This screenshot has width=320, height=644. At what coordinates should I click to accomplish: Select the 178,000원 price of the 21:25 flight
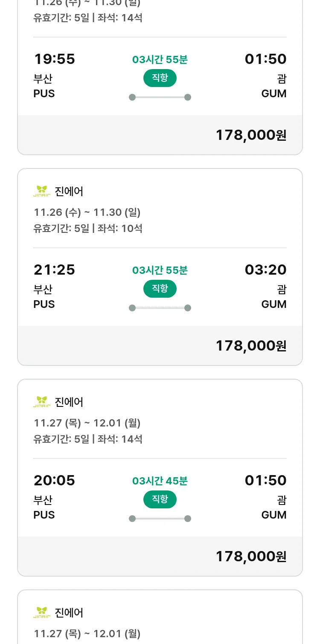(251, 346)
